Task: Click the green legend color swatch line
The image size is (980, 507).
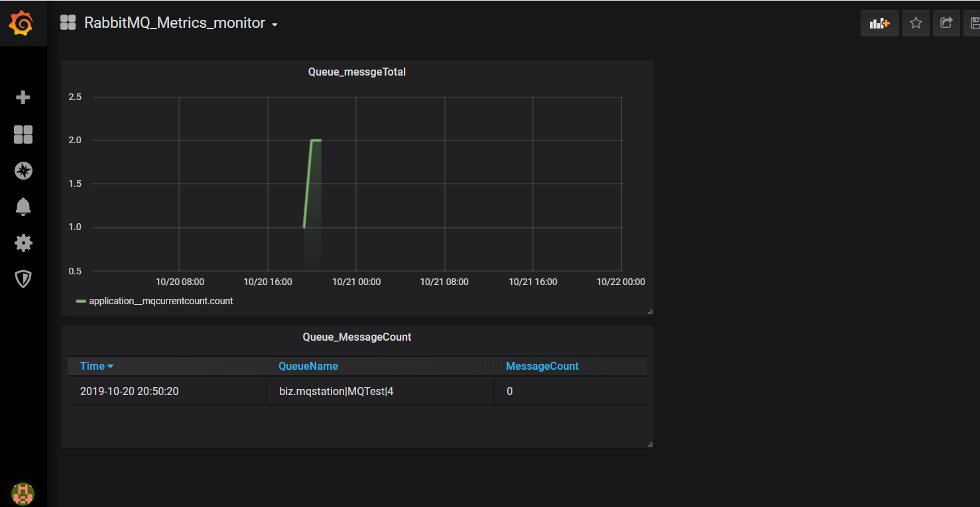Action: [x=81, y=301]
